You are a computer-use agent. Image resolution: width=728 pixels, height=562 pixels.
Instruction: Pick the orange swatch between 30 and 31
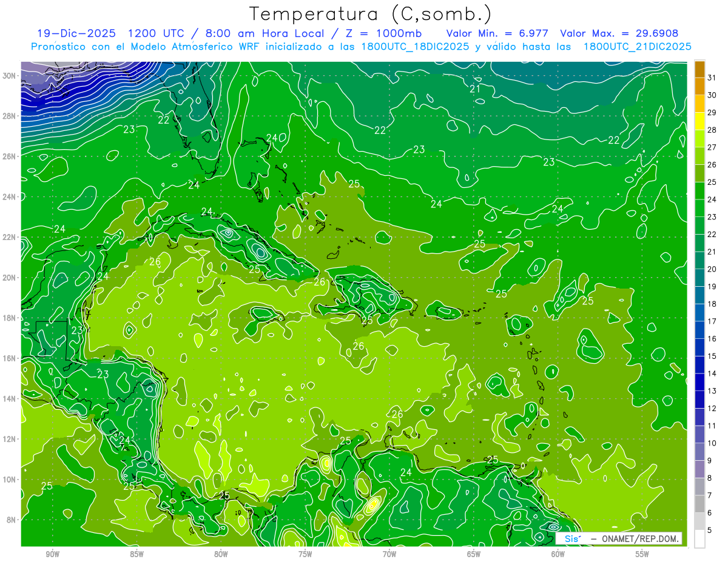[x=699, y=87]
